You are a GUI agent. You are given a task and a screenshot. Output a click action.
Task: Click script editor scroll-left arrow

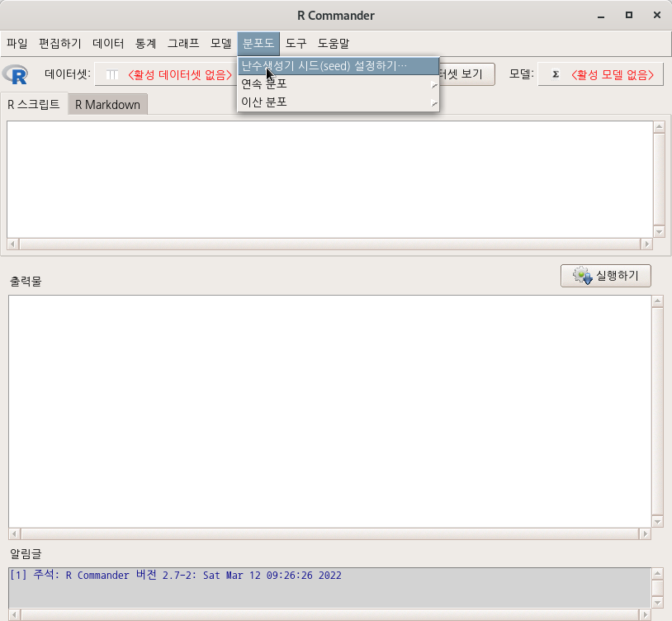coord(13,244)
